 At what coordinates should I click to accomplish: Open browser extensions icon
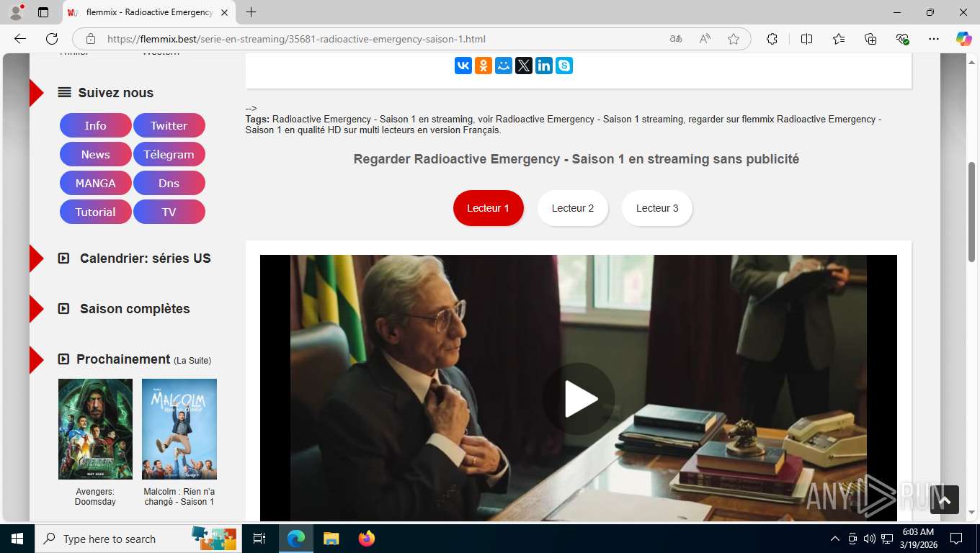(772, 39)
